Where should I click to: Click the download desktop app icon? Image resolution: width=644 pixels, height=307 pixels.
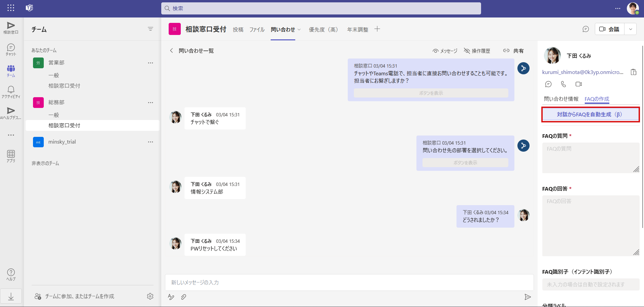point(11,296)
